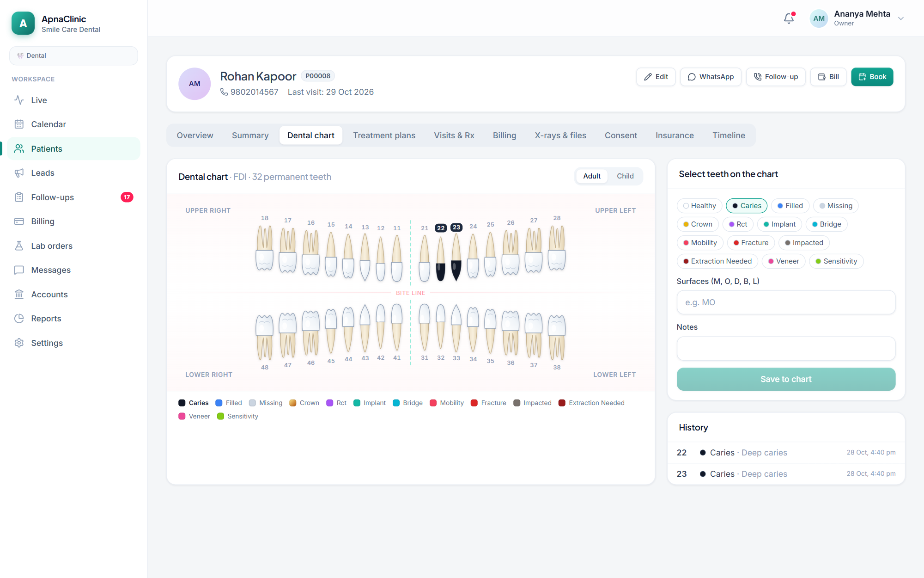Image resolution: width=924 pixels, height=578 pixels.
Task: Open the Dental specialty selector
Action: [x=73, y=55]
